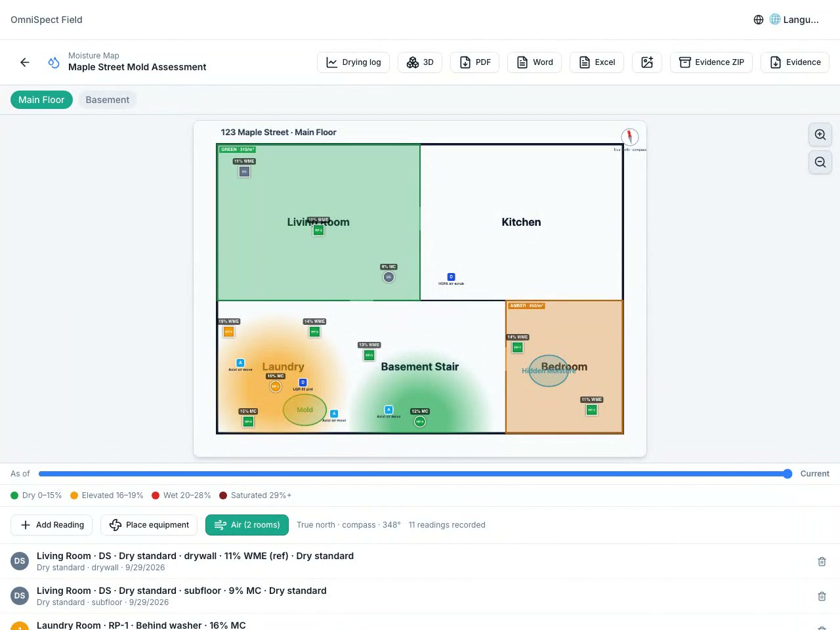Download the Evidence ZIP archive
The height and width of the screenshot is (630, 840).
[x=711, y=62]
